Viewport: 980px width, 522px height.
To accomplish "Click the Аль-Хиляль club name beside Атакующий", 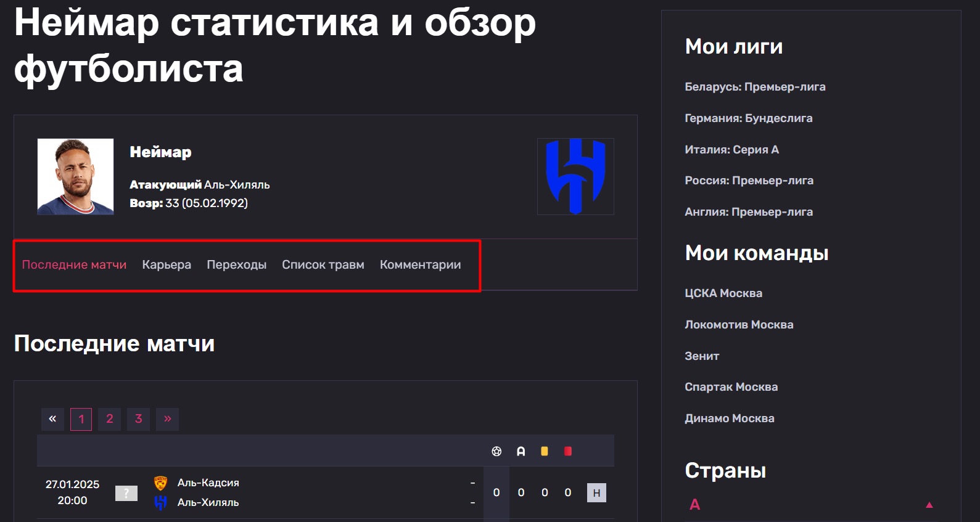I will pyautogui.click(x=237, y=184).
